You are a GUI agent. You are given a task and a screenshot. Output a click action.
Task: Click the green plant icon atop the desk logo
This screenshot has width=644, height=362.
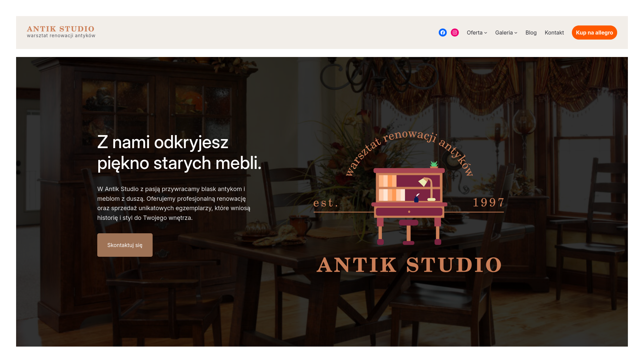(434, 164)
